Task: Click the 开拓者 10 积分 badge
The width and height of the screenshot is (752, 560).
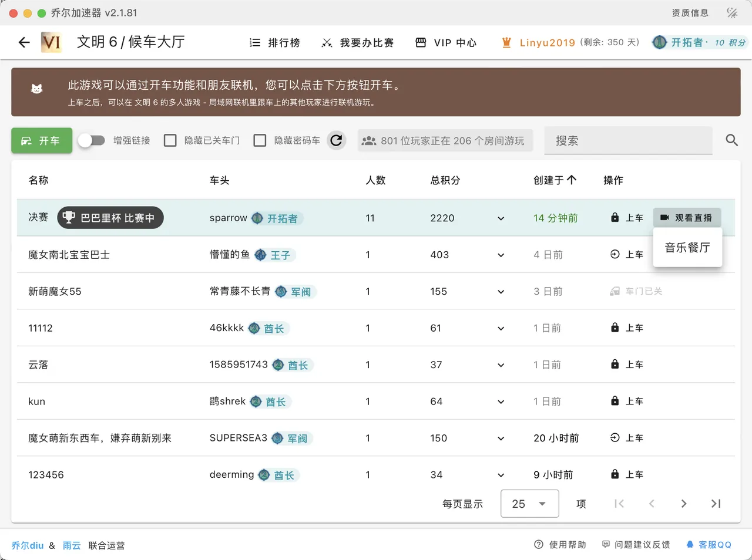Action: pos(700,42)
